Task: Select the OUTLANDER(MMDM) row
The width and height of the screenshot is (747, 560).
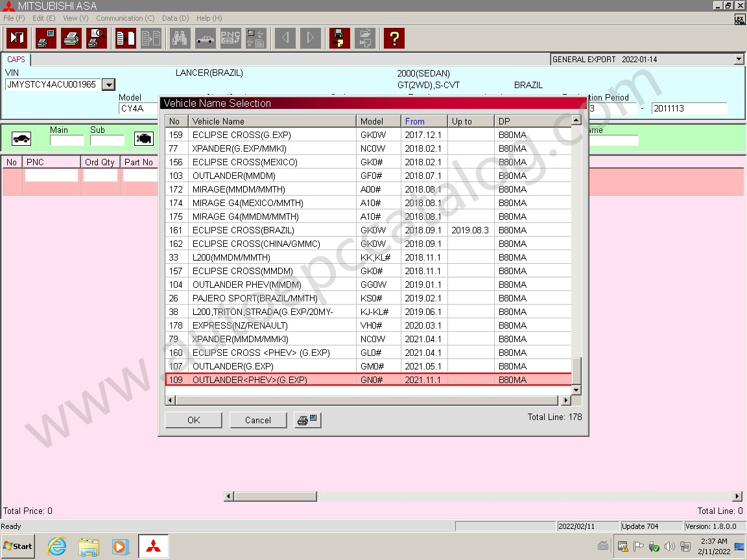Action: [x=368, y=176]
